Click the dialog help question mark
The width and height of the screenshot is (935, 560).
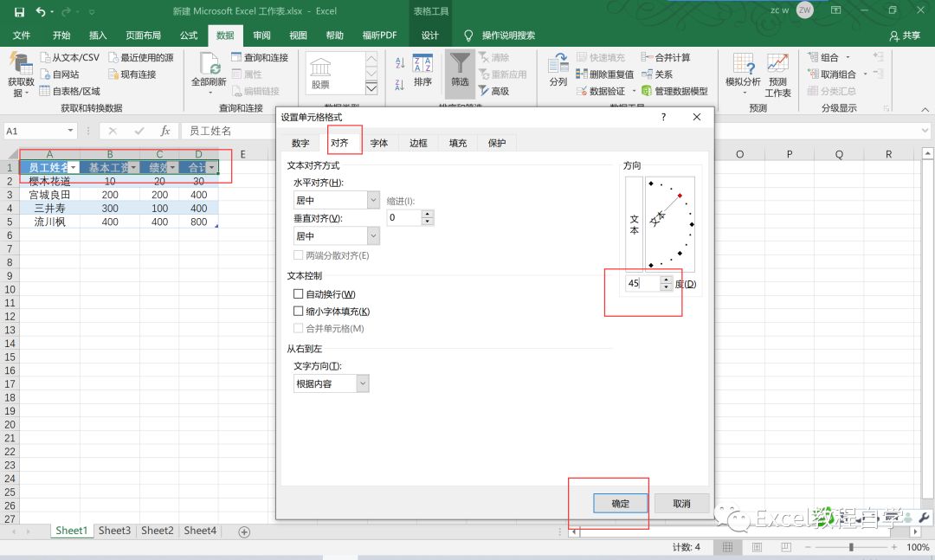click(x=664, y=117)
